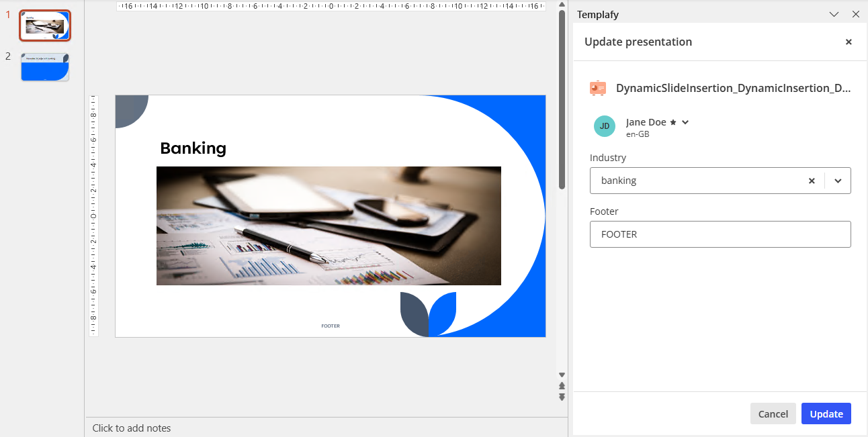This screenshot has width=868, height=437.
Task: Click the Update presentation heading
Action: pos(638,42)
